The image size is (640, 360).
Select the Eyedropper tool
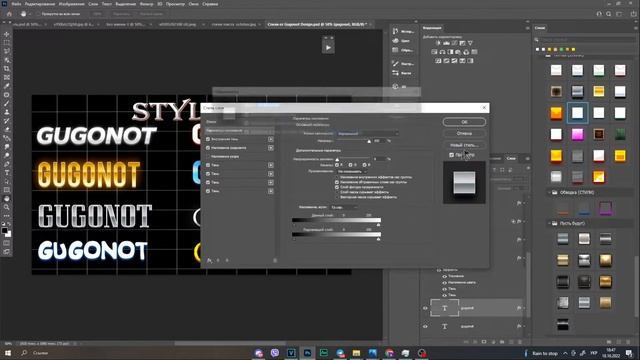(7, 86)
